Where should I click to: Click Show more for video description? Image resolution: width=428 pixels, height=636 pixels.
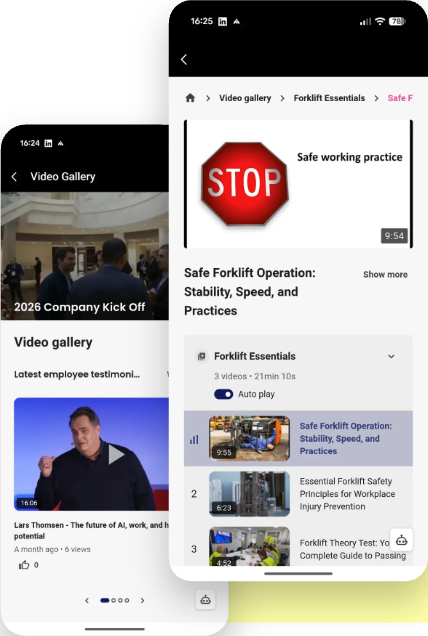385,275
